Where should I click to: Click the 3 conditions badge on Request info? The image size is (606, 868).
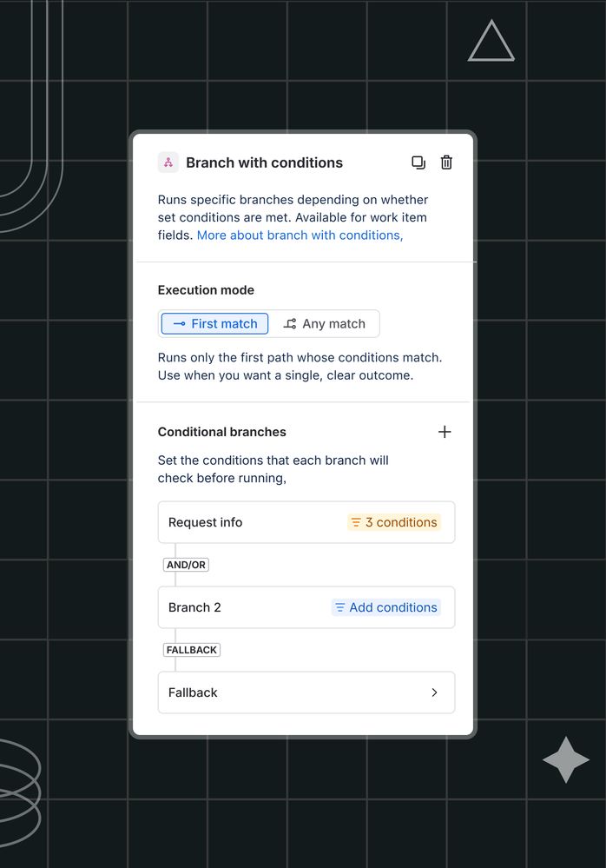tap(393, 522)
